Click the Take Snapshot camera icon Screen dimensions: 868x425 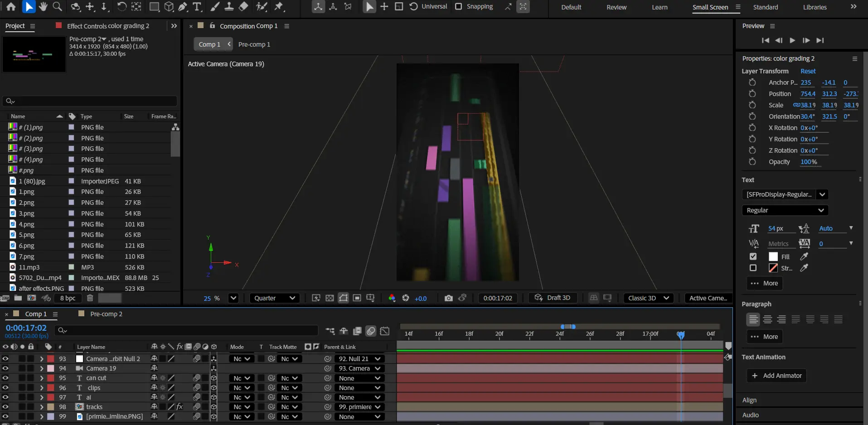pos(448,298)
